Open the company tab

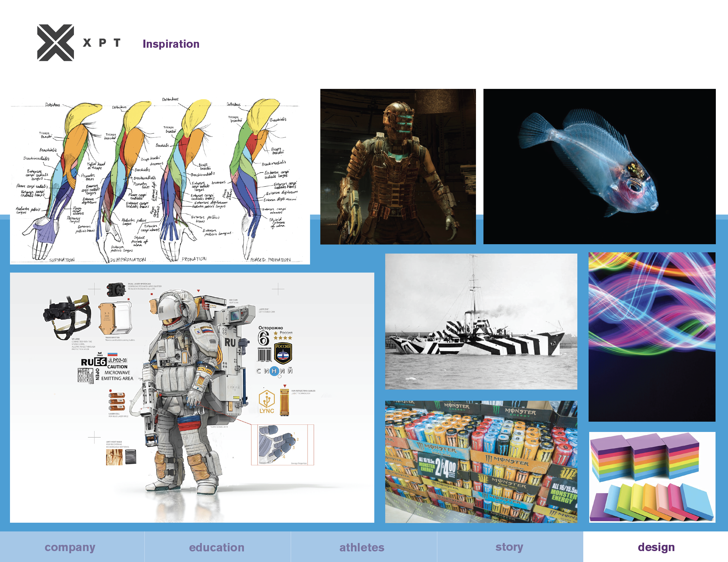coord(70,547)
